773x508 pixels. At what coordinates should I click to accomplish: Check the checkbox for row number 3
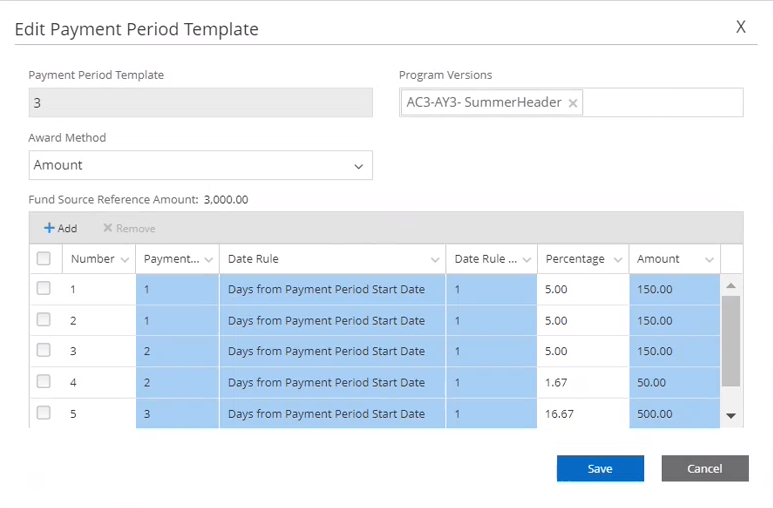point(43,350)
